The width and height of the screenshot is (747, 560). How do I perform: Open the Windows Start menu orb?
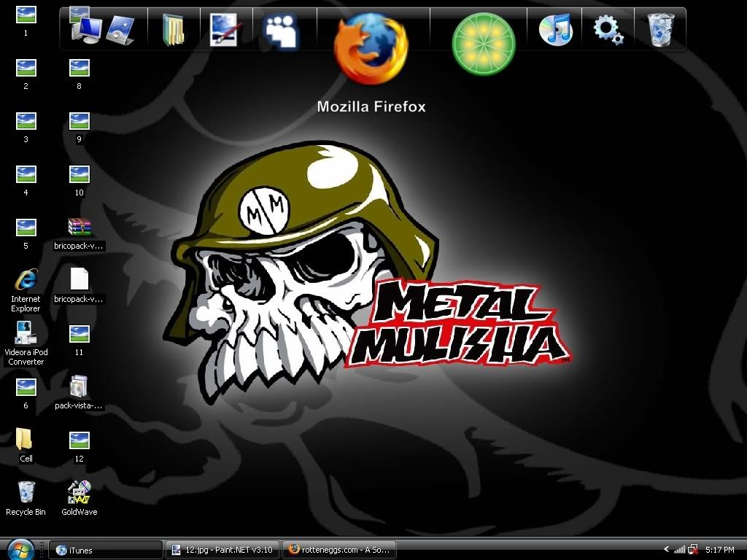tap(20, 550)
